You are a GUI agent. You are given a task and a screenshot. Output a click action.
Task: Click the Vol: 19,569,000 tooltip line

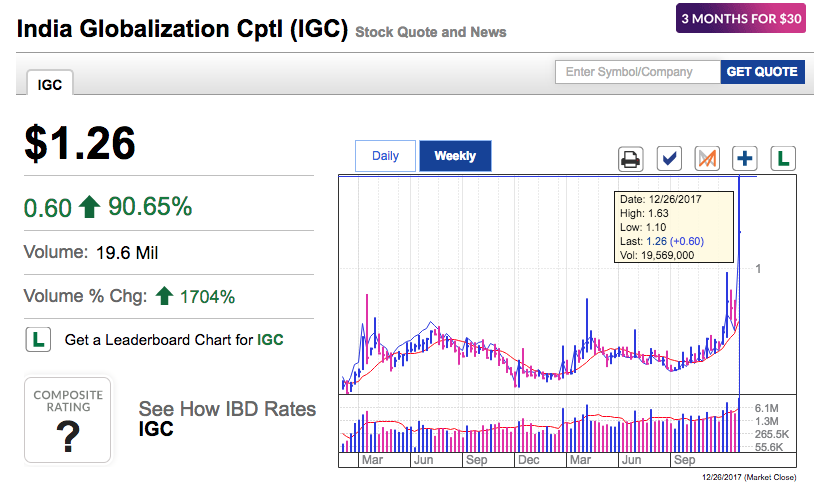click(657, 255)
